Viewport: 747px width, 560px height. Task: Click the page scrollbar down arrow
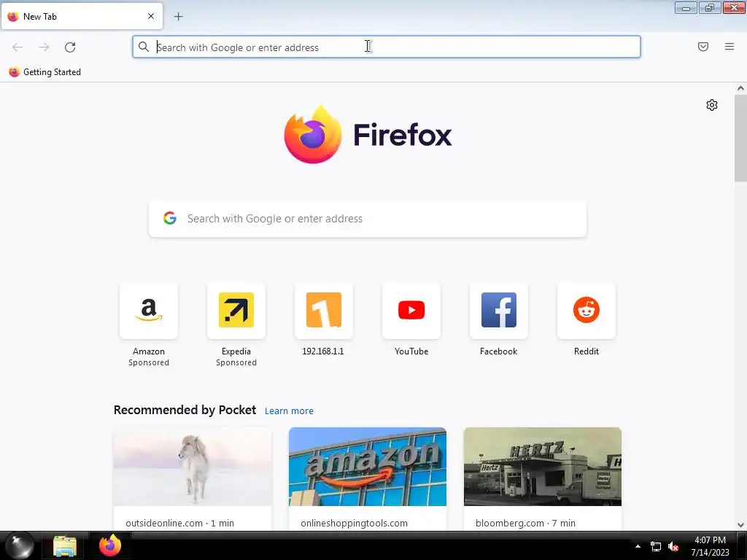(740, 525)
